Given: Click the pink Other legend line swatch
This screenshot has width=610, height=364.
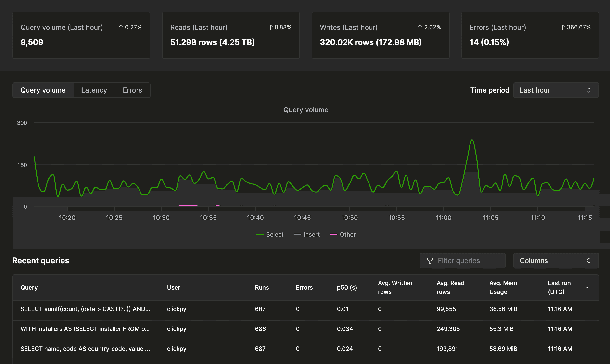Looking at the screenshot, I should click(x=333, y=234).
